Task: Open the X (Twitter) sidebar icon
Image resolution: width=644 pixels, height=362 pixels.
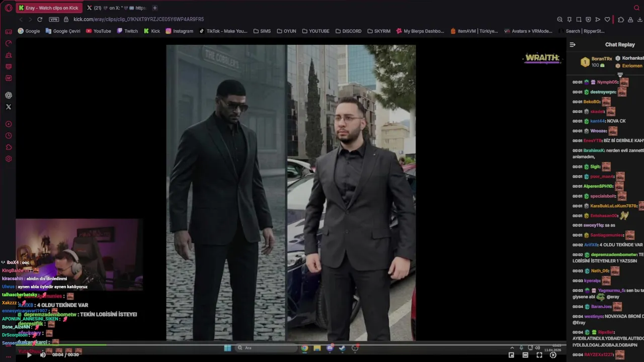Action: [x=9, y=107]
